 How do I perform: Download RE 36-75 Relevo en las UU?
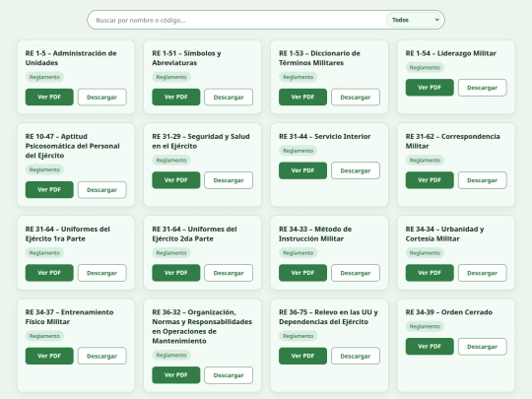(x=356, y=356)
